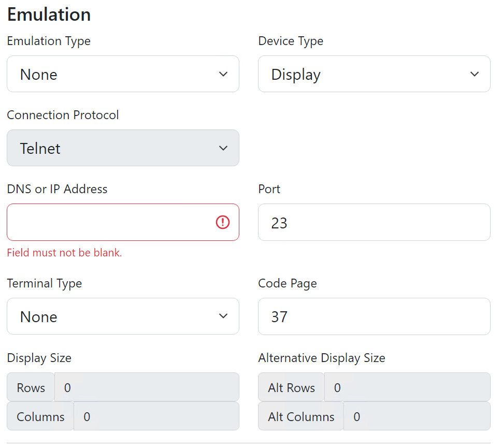This screenshot has width=501, height=448.
Task: Click the Rows label addon
Action: 31,387
